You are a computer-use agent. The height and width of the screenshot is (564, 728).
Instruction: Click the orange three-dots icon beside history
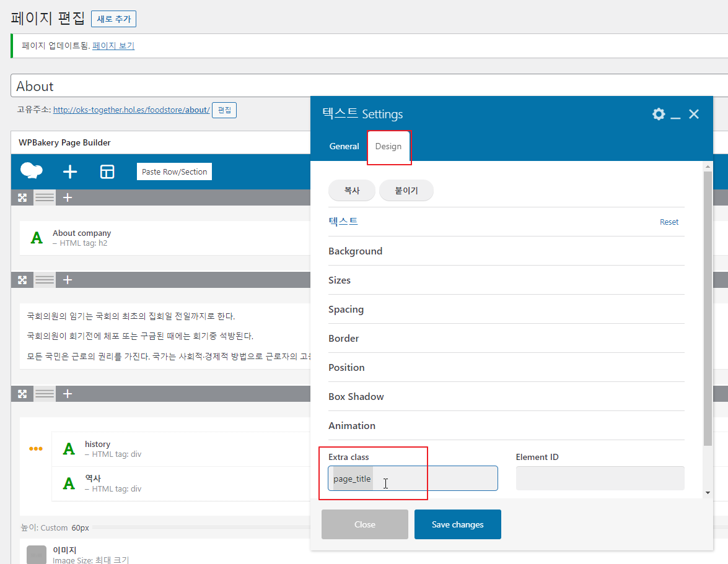pos(36,448)
